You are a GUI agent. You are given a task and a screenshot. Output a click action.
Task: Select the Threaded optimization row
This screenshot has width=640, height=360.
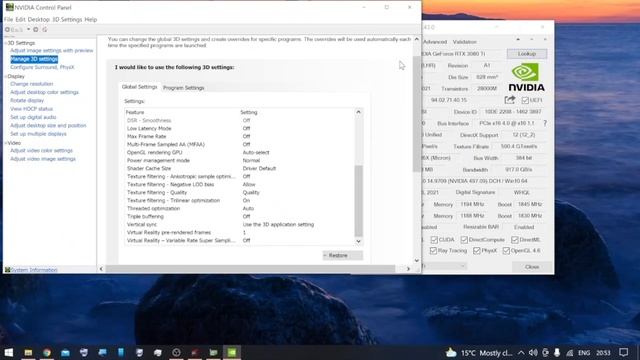[240, 208]
